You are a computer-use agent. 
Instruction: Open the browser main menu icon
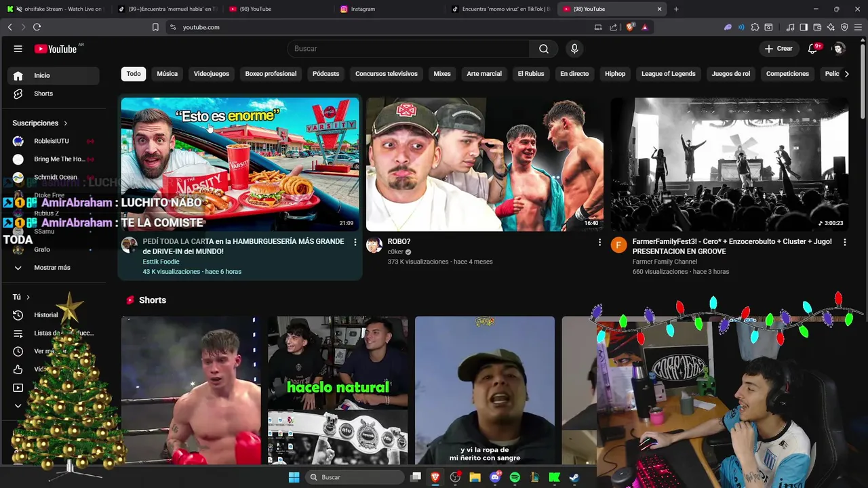(858, 27)
